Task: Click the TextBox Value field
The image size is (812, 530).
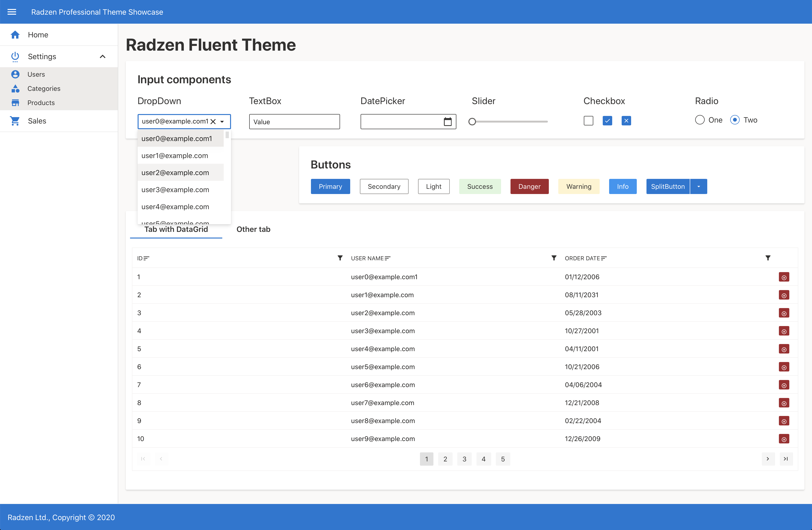Action: pos(294,122)
